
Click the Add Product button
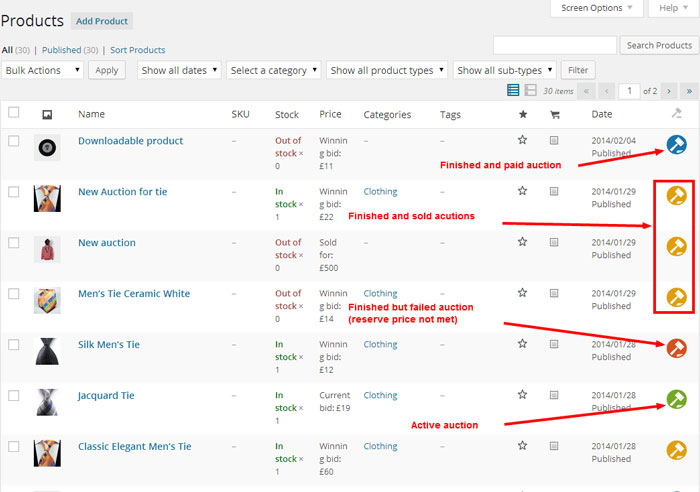pos(101,21)
